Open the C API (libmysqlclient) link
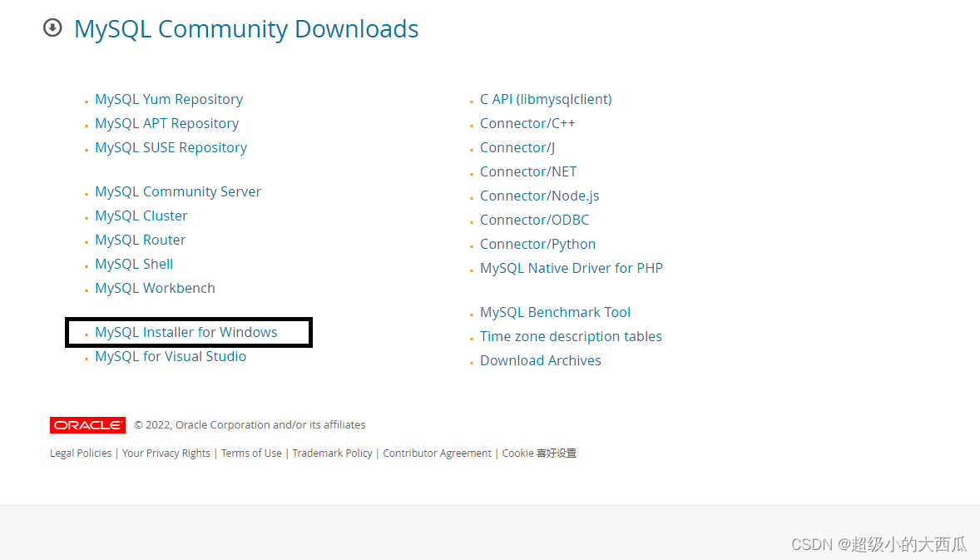 [546, 99]
